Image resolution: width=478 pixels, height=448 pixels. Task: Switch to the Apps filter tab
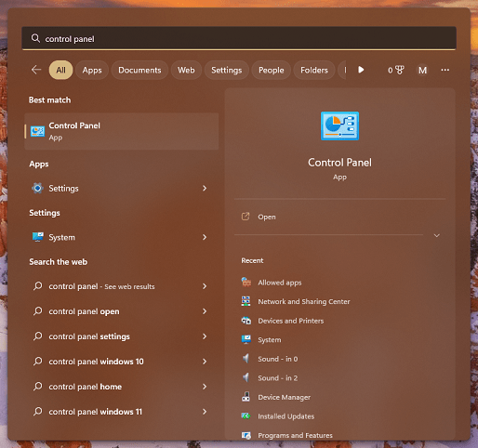pyautogui.click(x=92, y=70)
